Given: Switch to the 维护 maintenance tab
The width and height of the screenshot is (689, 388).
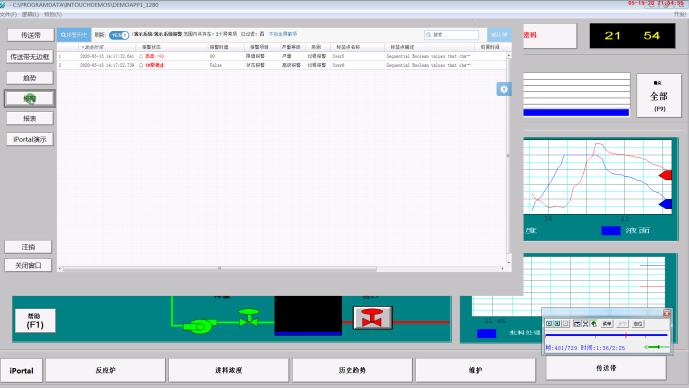Looking at the screenshot, I should [475, 370].
